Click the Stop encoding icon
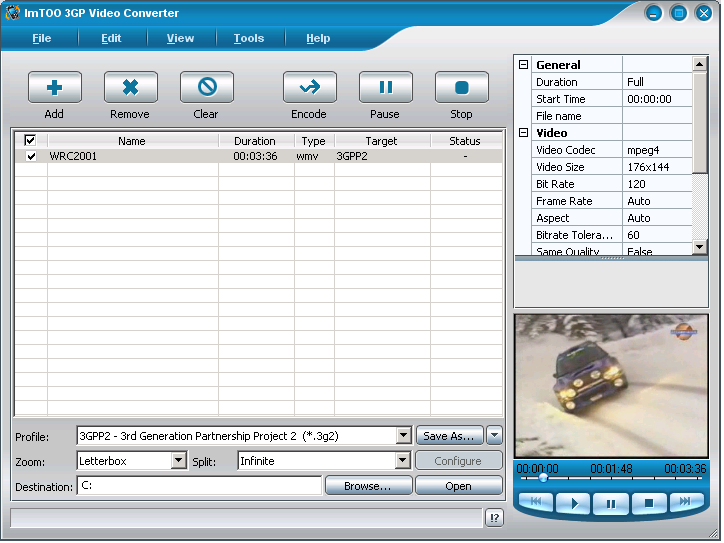The height and width of the screenshot is (543, 724). click(x=461, y=88)
